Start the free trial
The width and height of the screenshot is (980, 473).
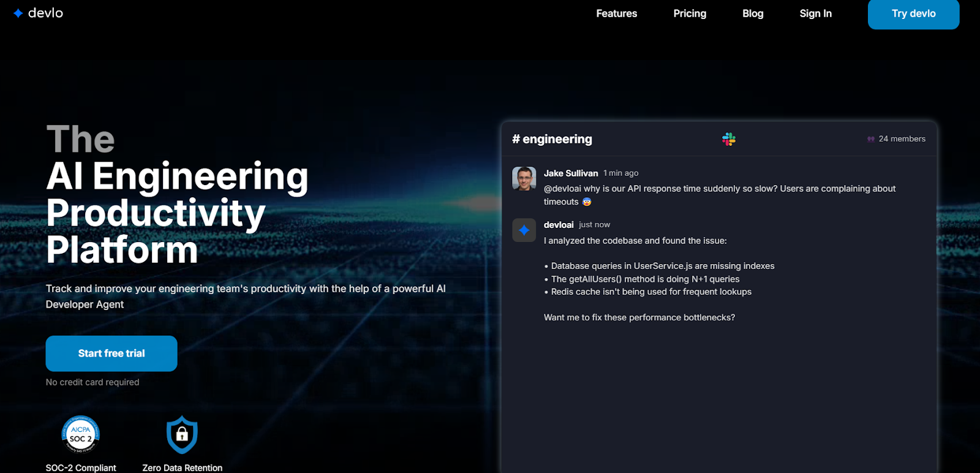coord(111,354)
